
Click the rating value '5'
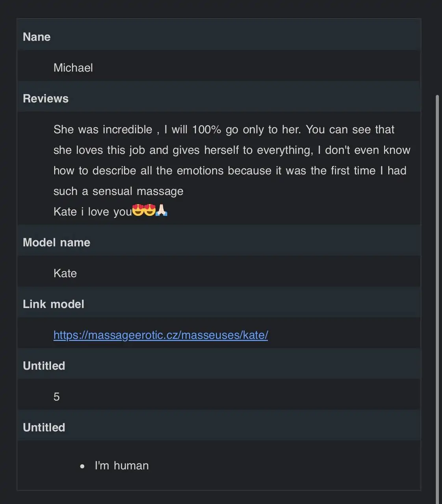click(x=57, y=397)
